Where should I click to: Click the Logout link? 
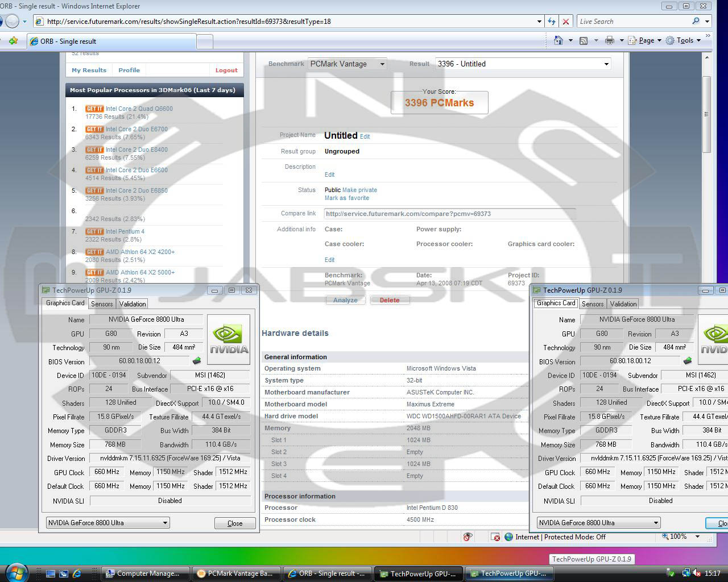(x=226, y=70)
